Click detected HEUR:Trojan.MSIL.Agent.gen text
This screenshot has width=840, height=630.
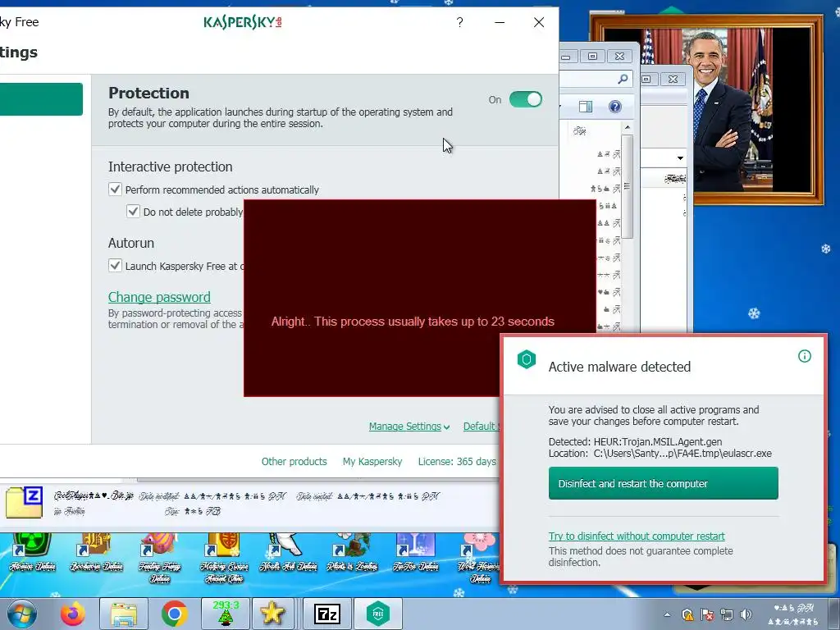click(x=657, y=442)
